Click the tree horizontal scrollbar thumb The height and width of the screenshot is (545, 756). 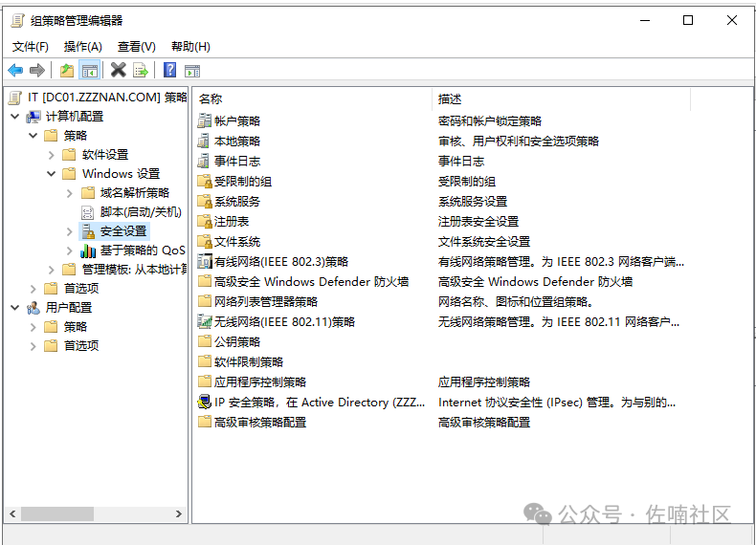click(x=56, y=513)
